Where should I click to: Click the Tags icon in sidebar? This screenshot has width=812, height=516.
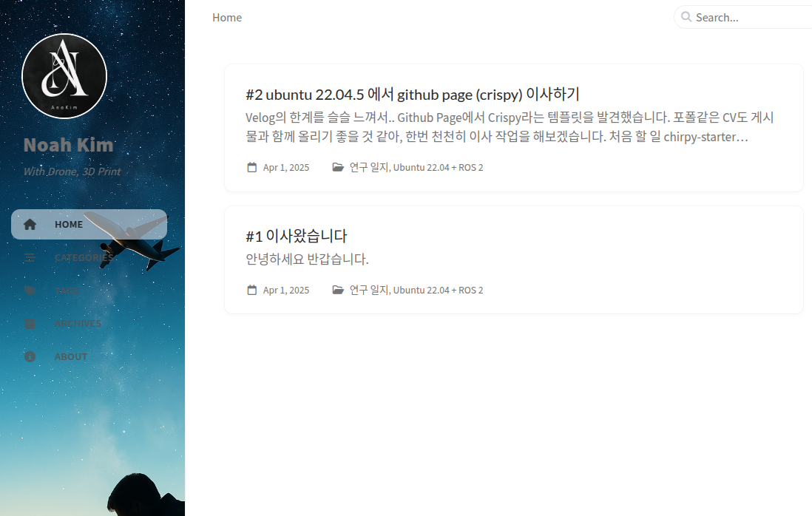[x=30, y=291]
